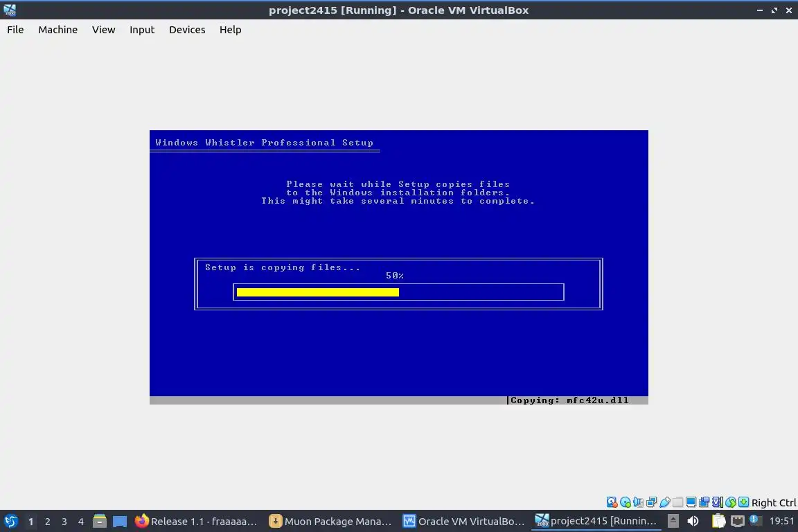Open the Input menu
Viewport: 798px width, 532px height.
(x=141, y=30)
